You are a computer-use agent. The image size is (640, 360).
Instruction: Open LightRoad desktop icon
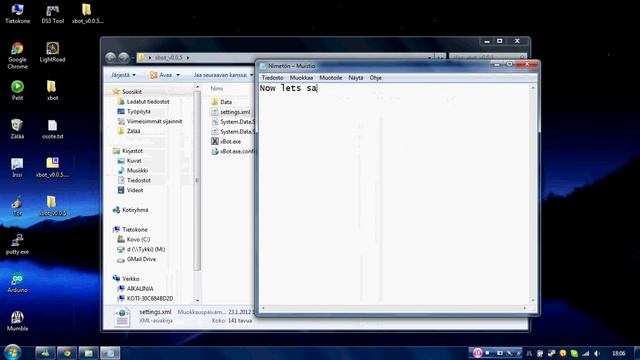[x=52, y=52]
